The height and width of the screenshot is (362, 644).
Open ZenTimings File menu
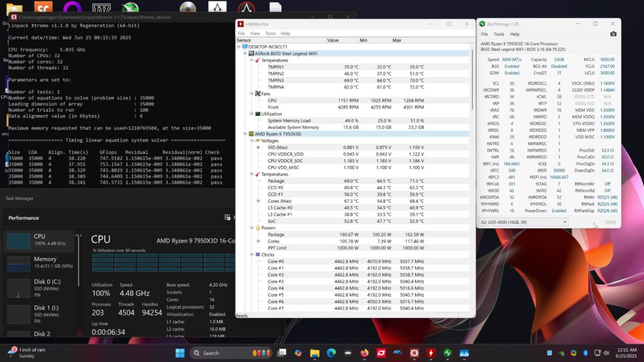click(485, 35)
